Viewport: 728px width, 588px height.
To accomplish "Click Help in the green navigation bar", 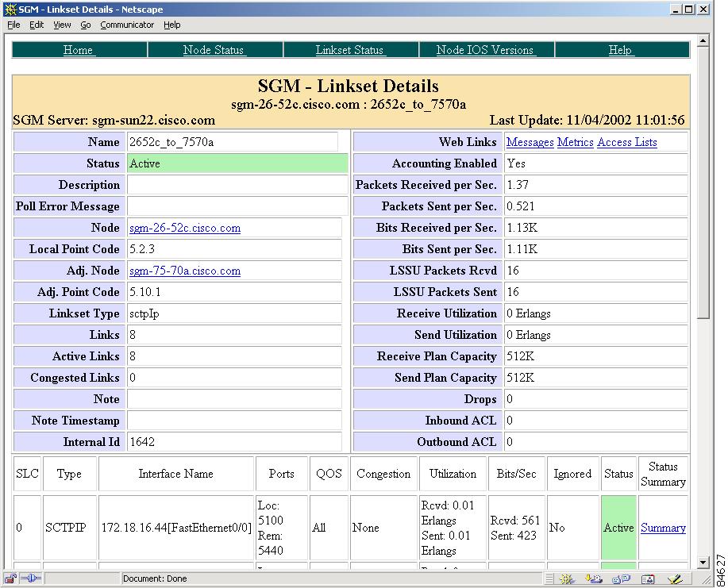I will (620, 50).
